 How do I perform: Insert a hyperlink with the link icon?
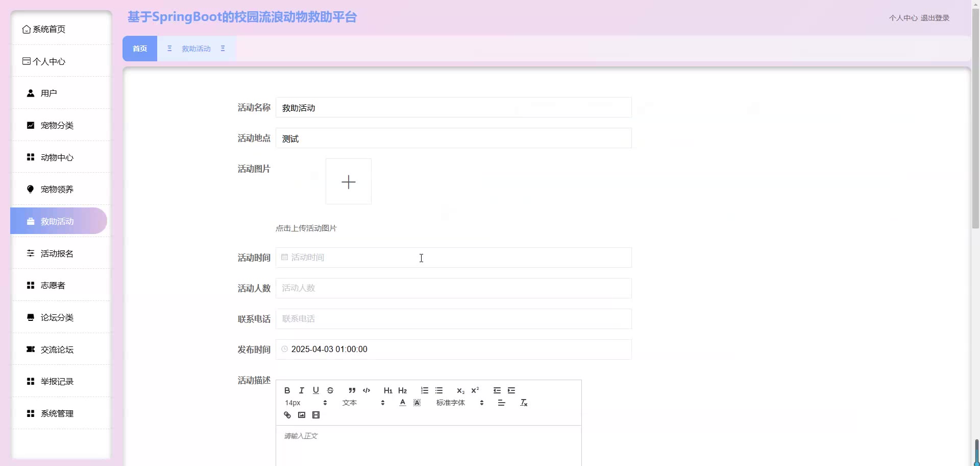point(287,415)
